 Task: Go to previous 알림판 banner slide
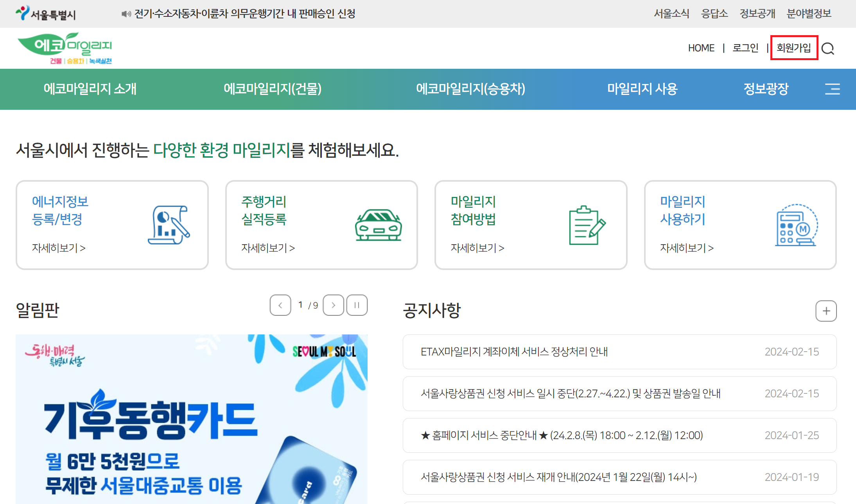(x=280, y=305)
